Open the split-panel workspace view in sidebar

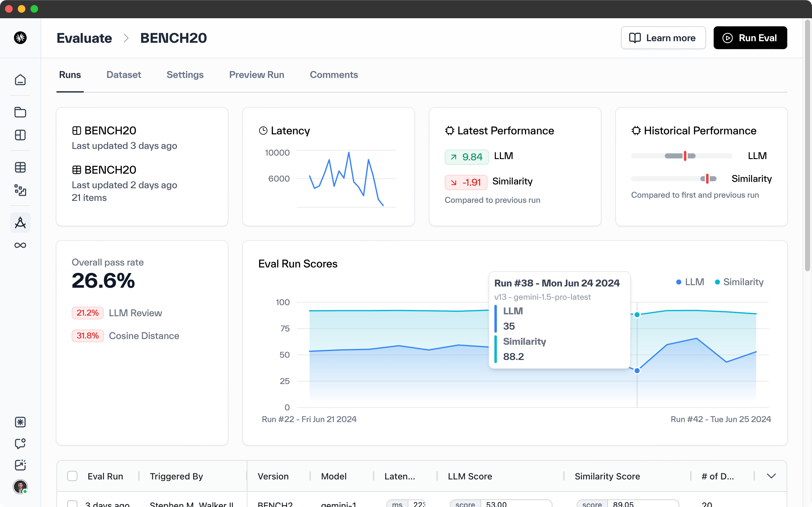[x=20, y=135]
